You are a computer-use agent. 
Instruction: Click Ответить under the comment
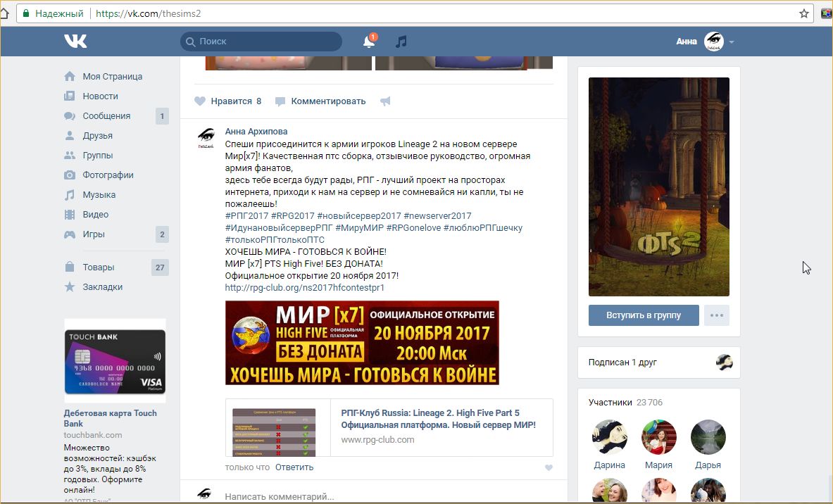[x=294, y=467]
